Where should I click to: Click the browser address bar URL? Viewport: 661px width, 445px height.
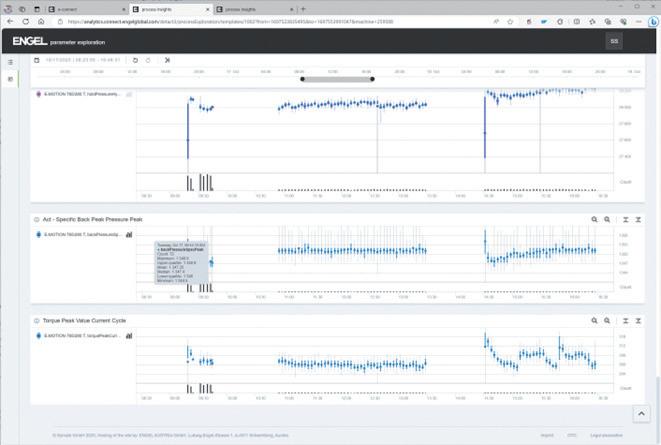tap(230, 21)
